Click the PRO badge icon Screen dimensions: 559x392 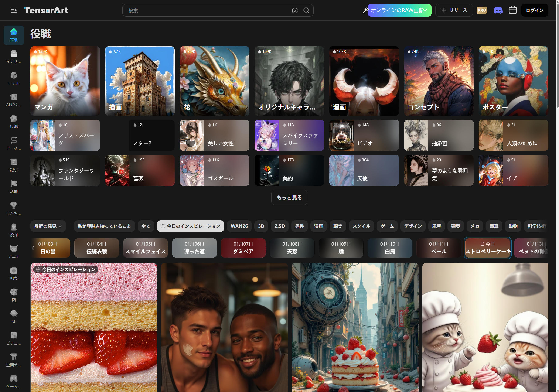(482, 10)
